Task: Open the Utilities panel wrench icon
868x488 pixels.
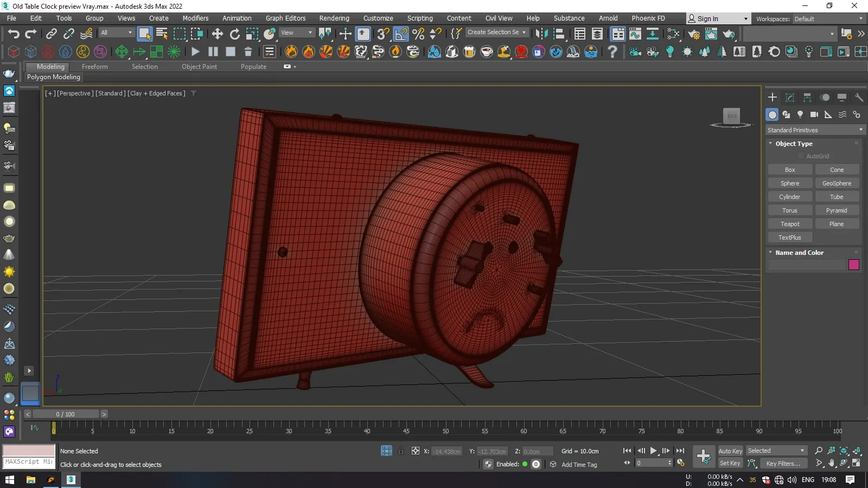Action: (859, 98)
